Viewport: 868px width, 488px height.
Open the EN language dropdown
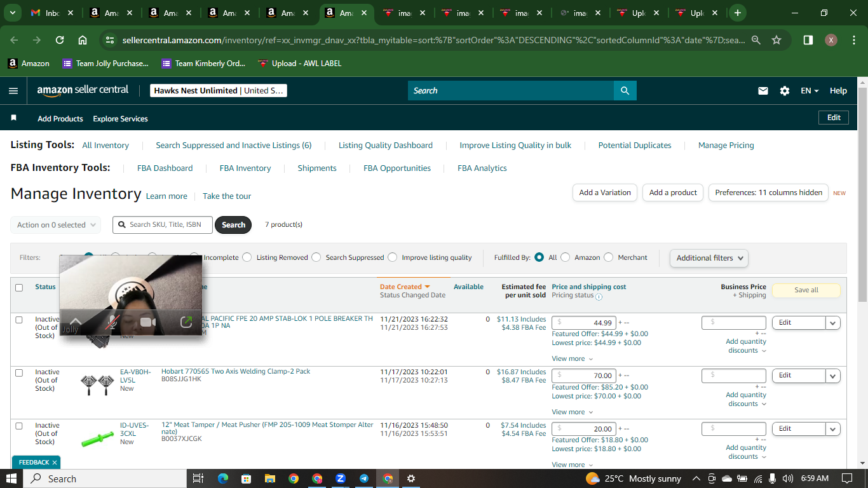810,91
